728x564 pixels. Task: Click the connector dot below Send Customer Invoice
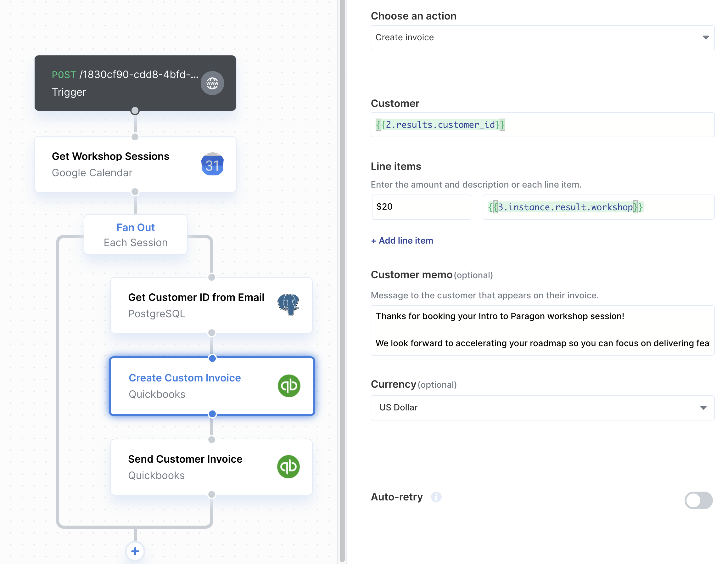click(x=211, y=495)
